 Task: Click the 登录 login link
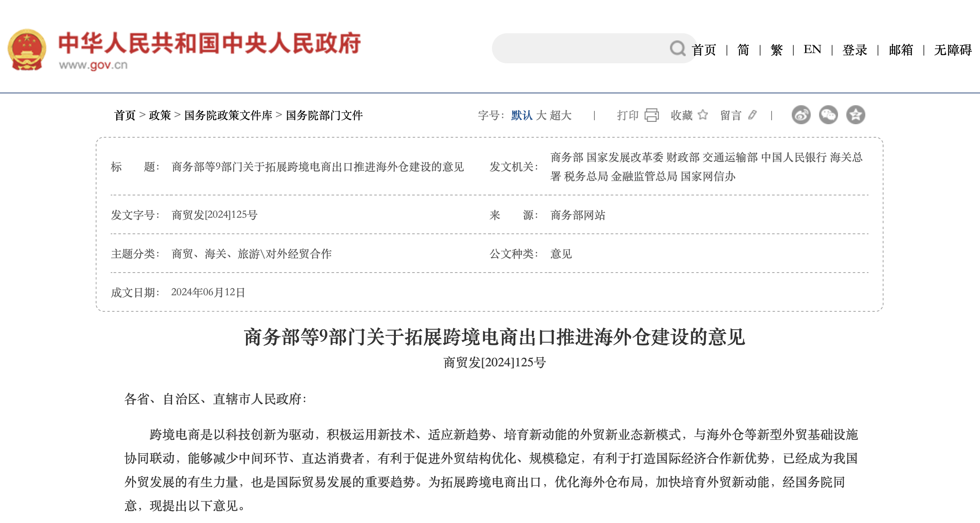[x=855, y=50]
